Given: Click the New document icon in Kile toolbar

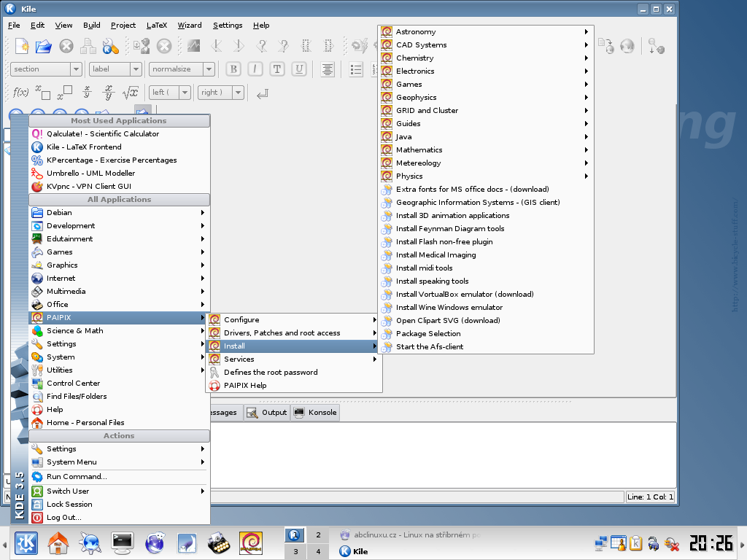Looking at the screenshot, I should [x=21, y=46].
